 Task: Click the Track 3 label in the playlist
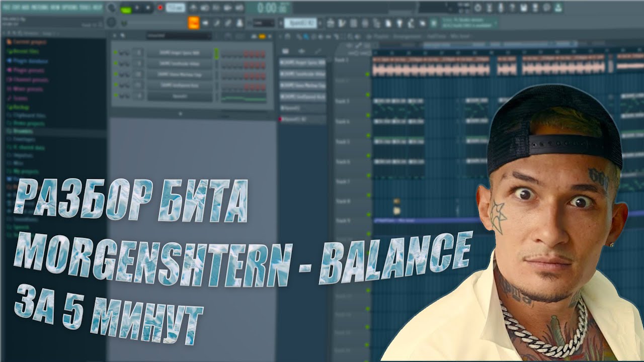coord(342,101)
